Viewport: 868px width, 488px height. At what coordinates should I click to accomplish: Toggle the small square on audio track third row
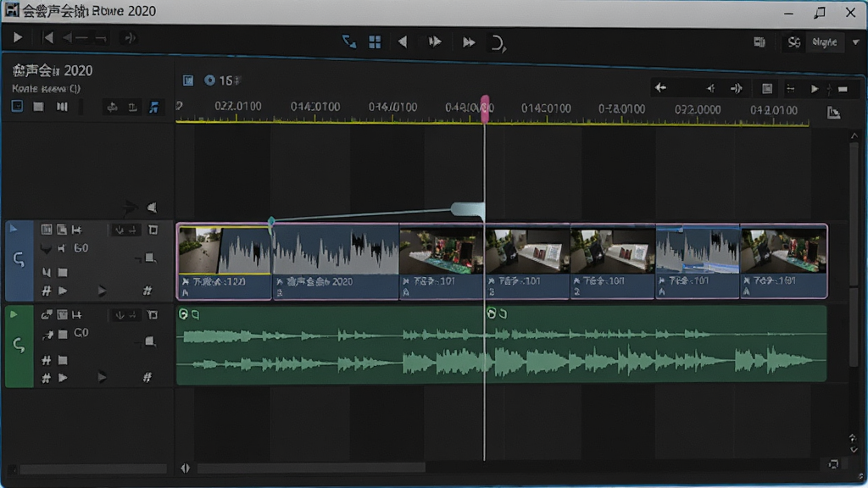[x=63, y=361]
